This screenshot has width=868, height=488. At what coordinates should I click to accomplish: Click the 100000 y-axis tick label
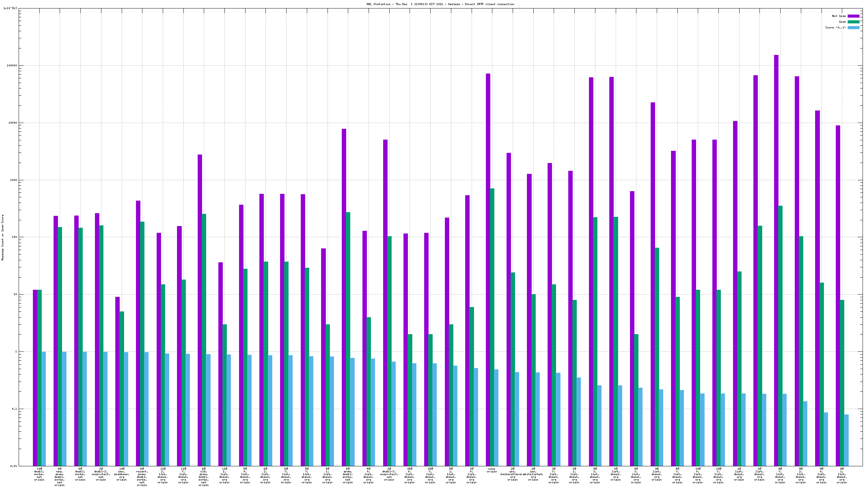12,66
